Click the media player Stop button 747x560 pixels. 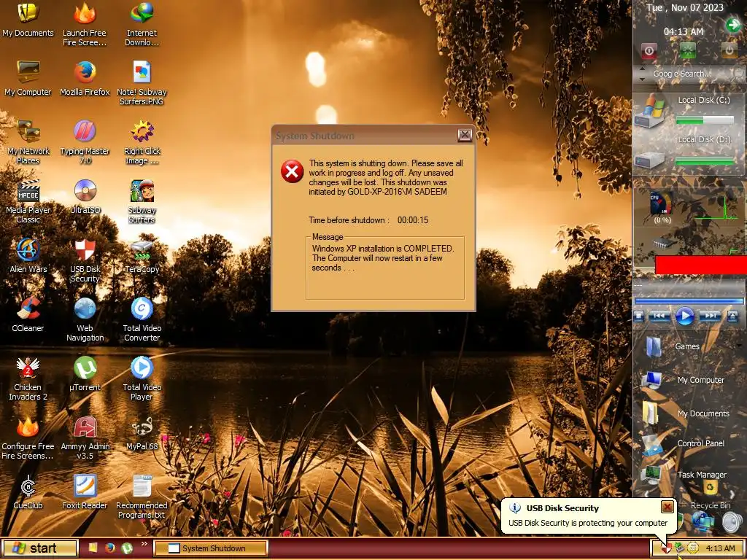point(639,316)
